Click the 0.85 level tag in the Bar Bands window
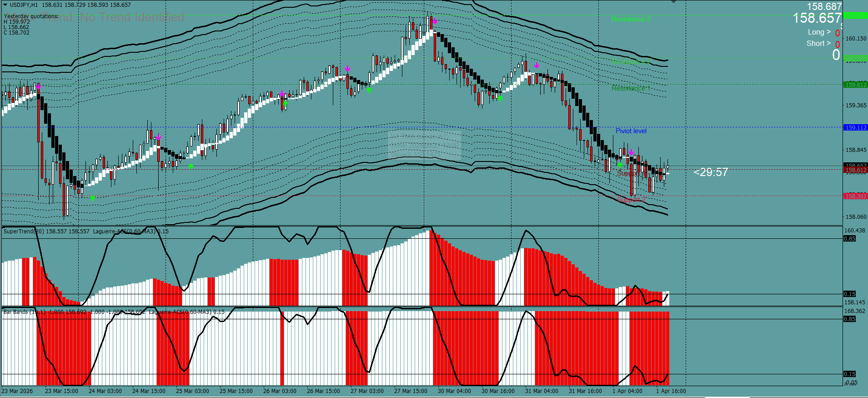Image resolution: width=868 pixels, height=398 pixels. pos(849,319)
